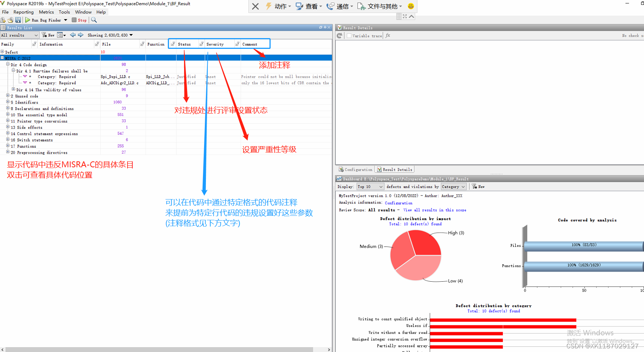Undock the Results List panel

[x=321, y=27]
